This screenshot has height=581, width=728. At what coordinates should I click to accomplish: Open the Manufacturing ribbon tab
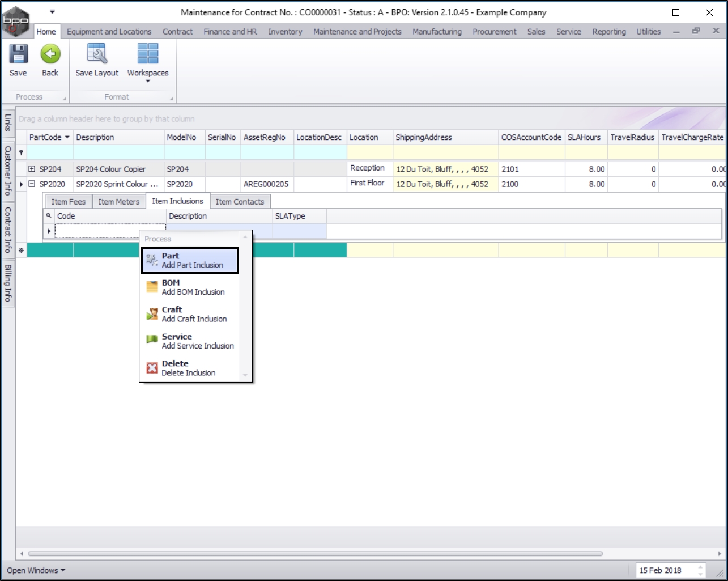(437, 32)
